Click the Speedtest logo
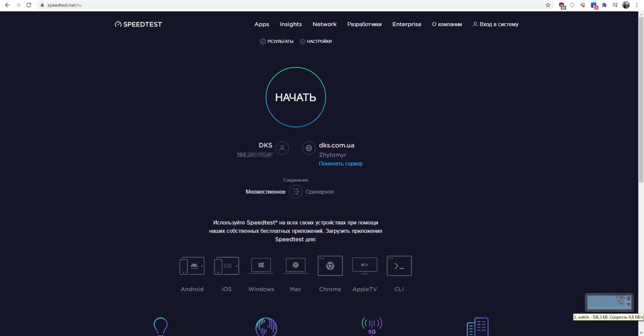This screenshot has height=336, width=644. tap(139, 24)
